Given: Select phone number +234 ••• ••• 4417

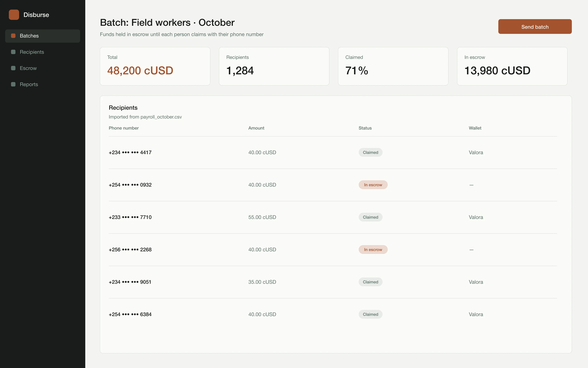Looking at the screenshot, I should pos(130,153).
